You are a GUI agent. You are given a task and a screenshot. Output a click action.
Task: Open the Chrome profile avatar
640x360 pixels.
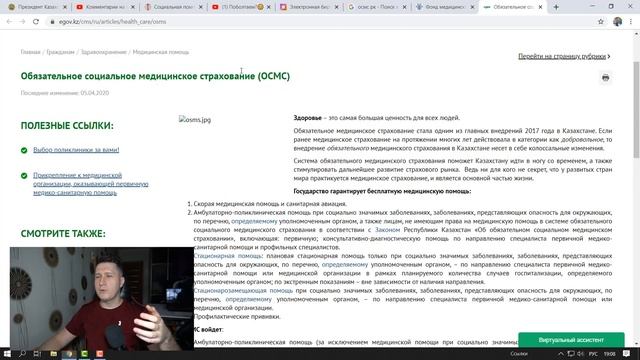pyautogui.click(x=617, y=22)
